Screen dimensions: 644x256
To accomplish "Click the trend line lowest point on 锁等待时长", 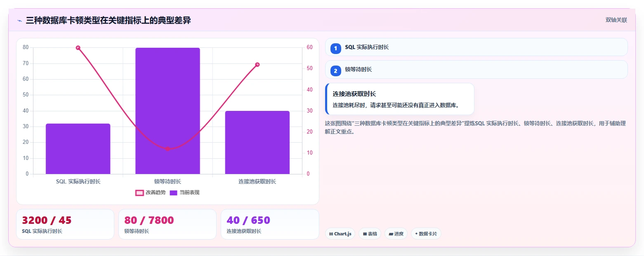I will click(x=167, y=149).
